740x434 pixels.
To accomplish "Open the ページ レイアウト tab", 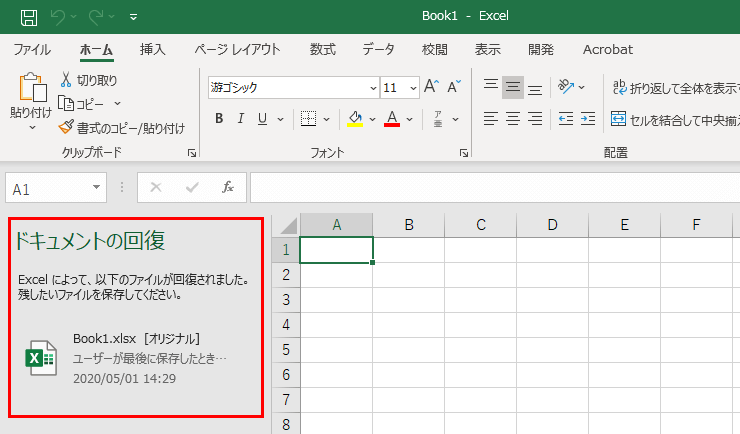I will pos(237,50).
